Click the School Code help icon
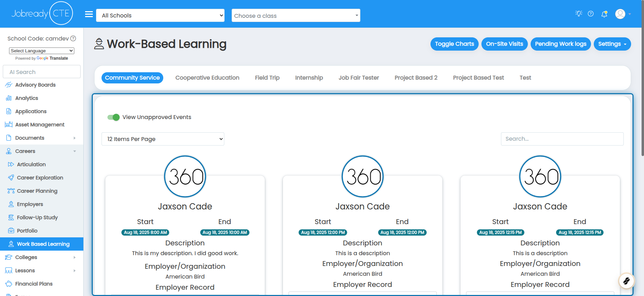The width and height of the screenshot is (644, 296). pos(73,38)
